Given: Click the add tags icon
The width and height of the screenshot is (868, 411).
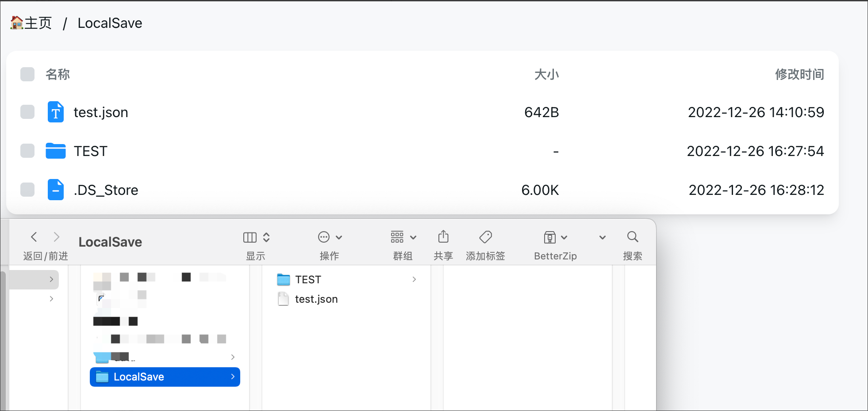Looking at the screenshot, I should [485, 237].
